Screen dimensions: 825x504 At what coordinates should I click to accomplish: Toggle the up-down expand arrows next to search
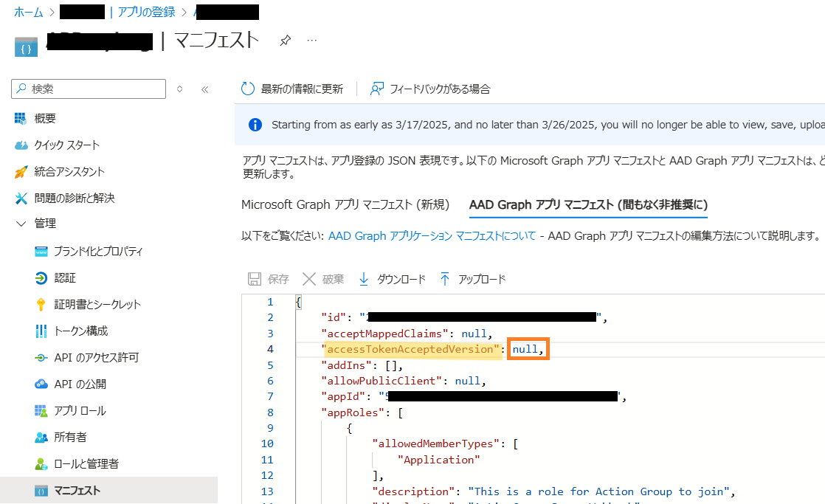click(x=179, y=89)
